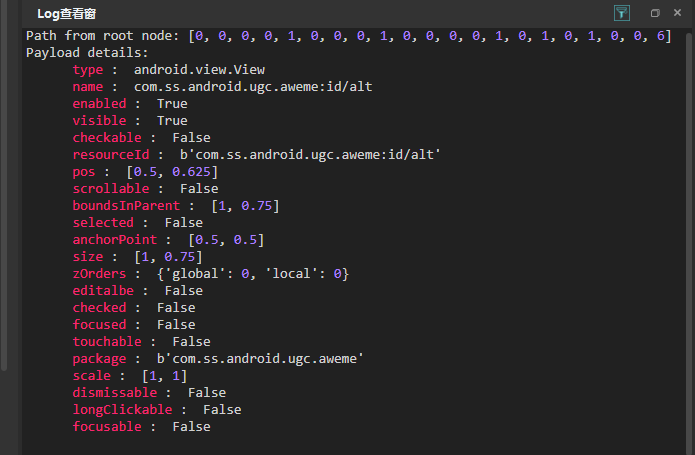Click the 'selected' property label
This screenshot has width=695, height=455.
103,223
